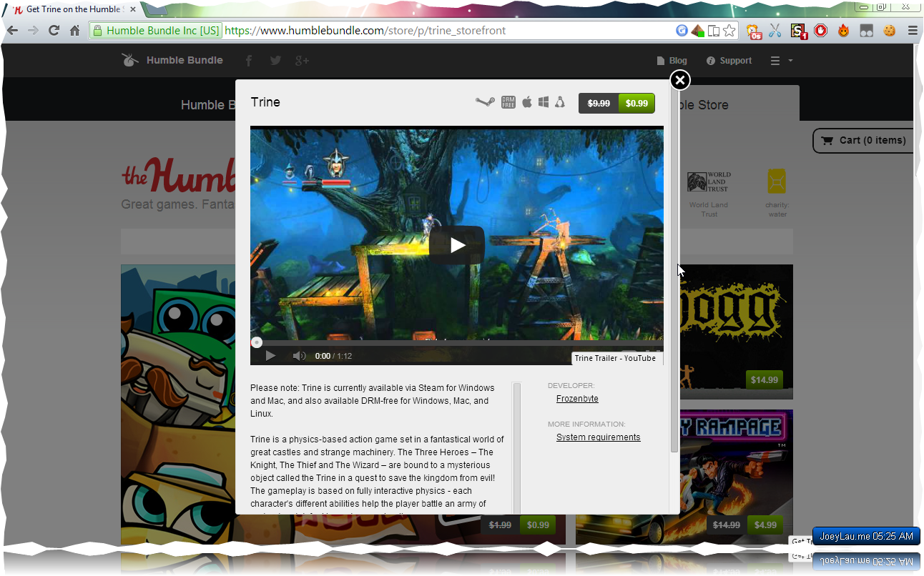Open the Blog link
Image resolution: width=924 pixels, height=576 pixels.
(672, 61)
